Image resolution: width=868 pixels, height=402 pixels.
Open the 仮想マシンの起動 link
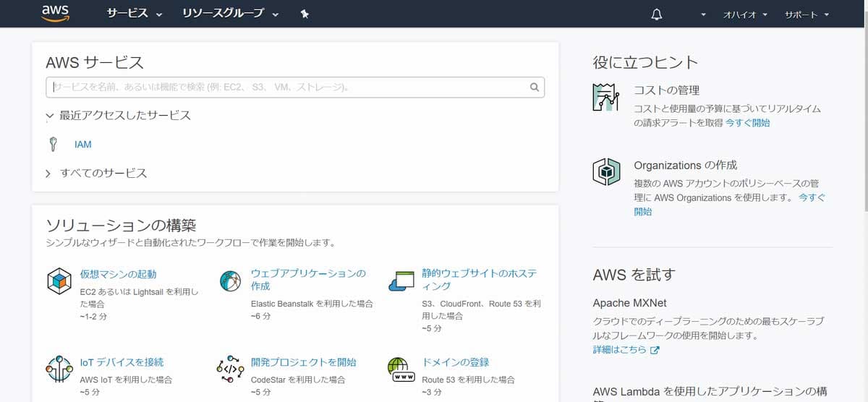pos(118,274)
